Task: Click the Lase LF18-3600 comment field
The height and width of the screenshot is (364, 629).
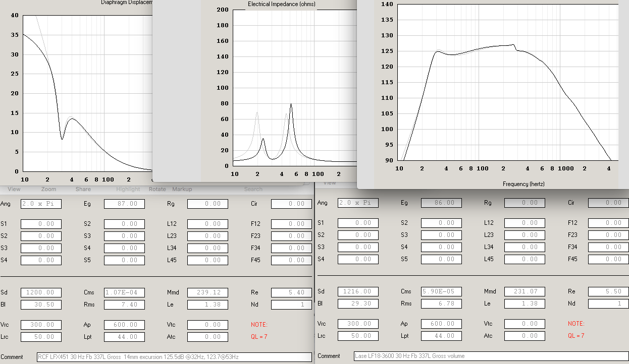Action: (492, 356)
